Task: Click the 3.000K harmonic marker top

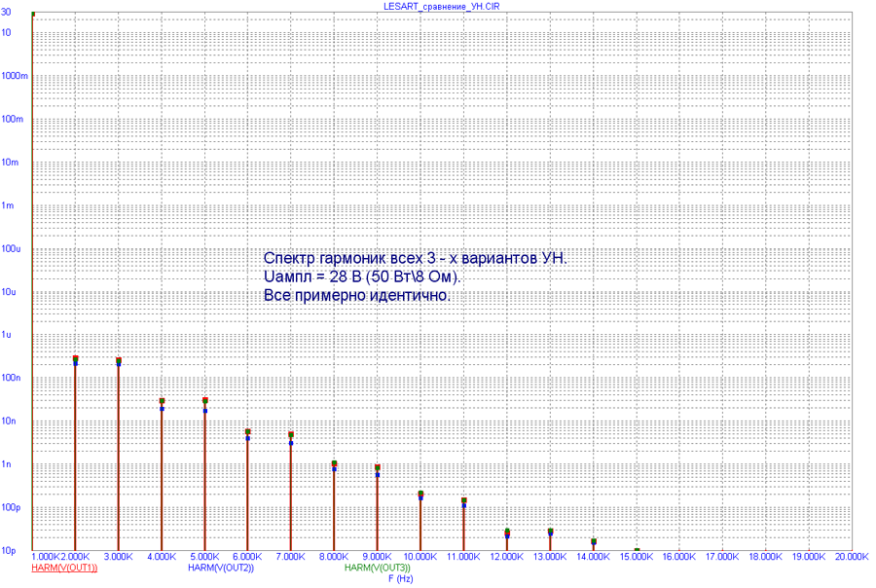Action: tap(119, 360)
